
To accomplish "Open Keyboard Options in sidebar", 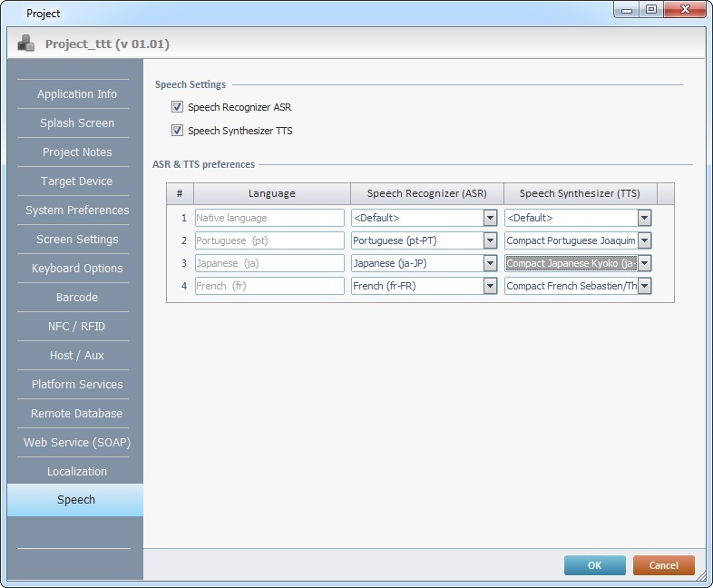I will tap(76, 269).
